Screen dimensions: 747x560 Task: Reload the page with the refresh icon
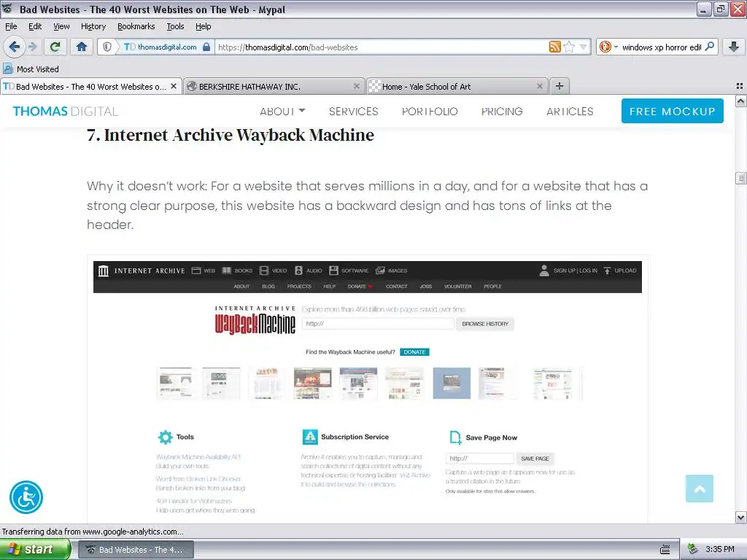[55, 47]
